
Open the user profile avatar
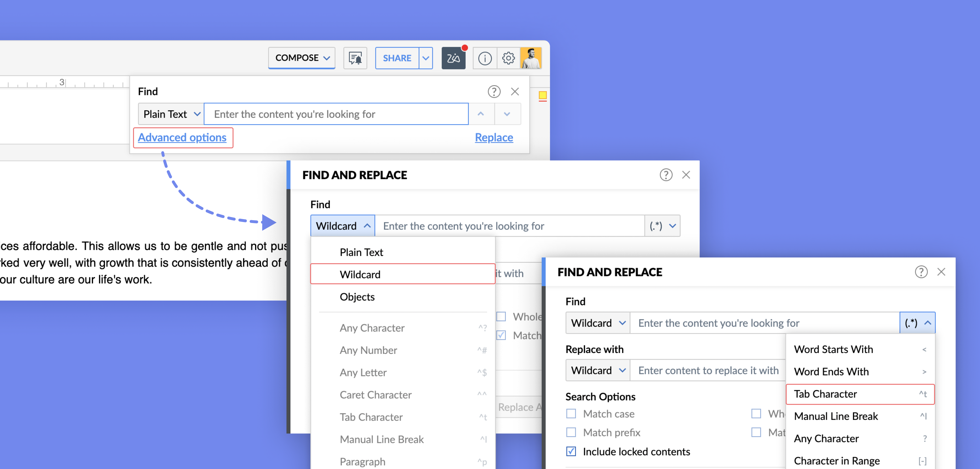(531, 58)
